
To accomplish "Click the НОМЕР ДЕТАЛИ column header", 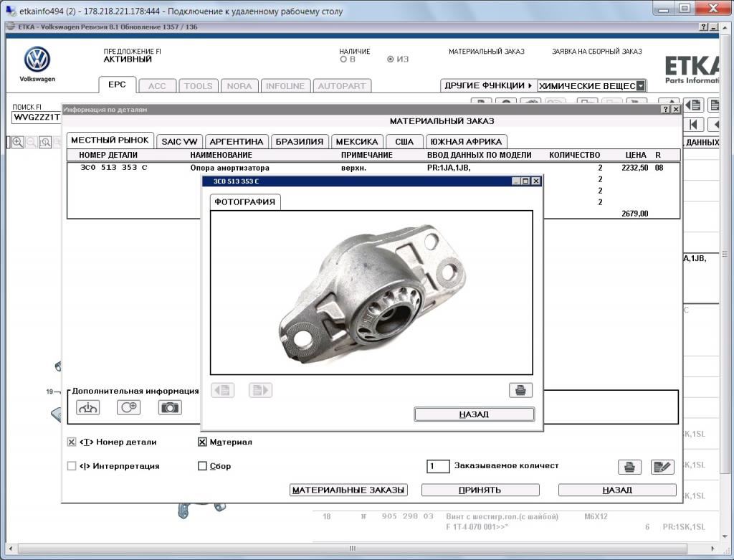I will 108,155.
